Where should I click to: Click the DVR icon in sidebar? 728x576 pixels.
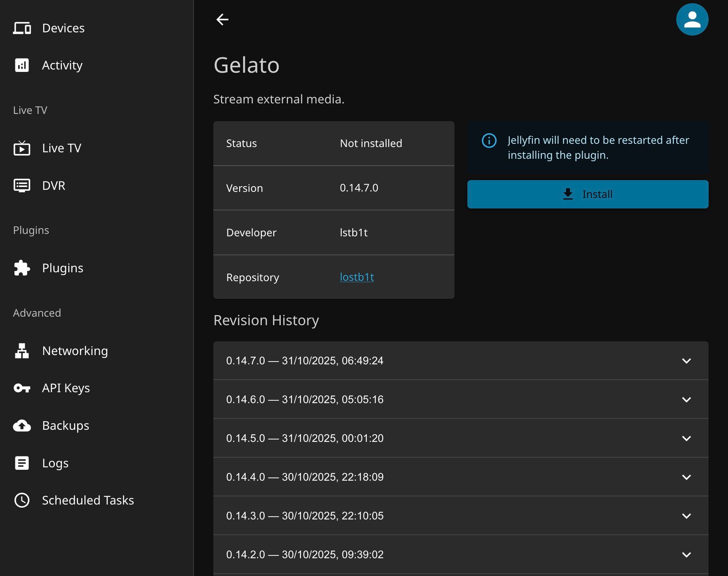pyautogui.click(x=22, y=185)
